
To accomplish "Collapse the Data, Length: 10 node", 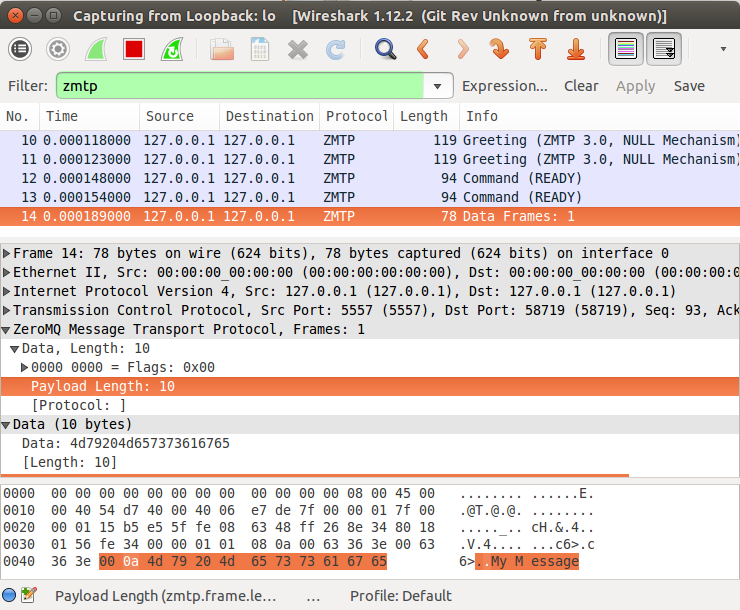I will click(15, 349).
